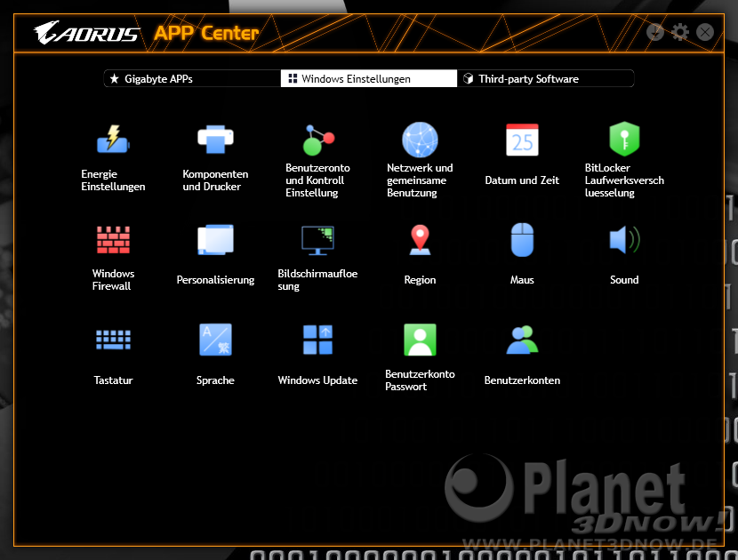Click the 'Komponenten und Drucker' label
738x560 pixels.
215,180
